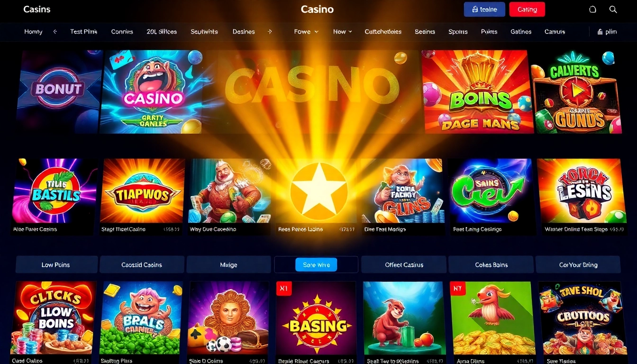Open the BONUT banner thumbnail
Image resolution: width=637 pixels, height=364 pixels.
click(58, 91)
